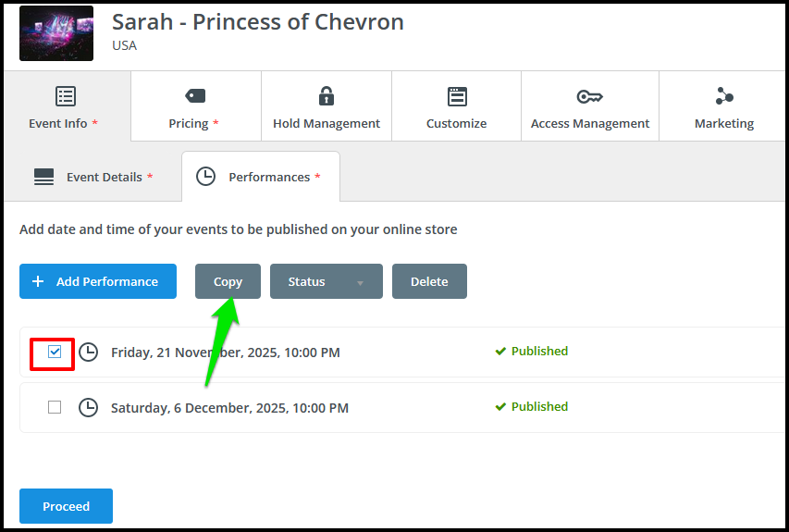Click the Event Info list icon
Image resolution: width=789 pixels, height=532 pixels.
point(66,96)
